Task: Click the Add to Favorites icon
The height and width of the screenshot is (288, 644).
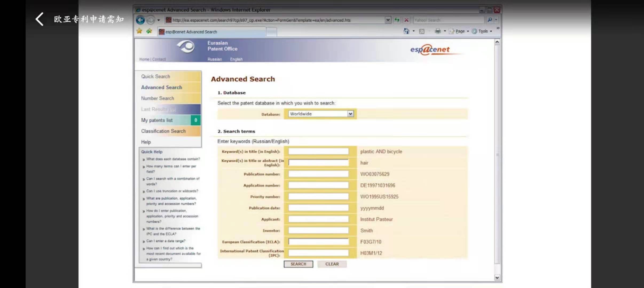Action: (x=149, y=31)
